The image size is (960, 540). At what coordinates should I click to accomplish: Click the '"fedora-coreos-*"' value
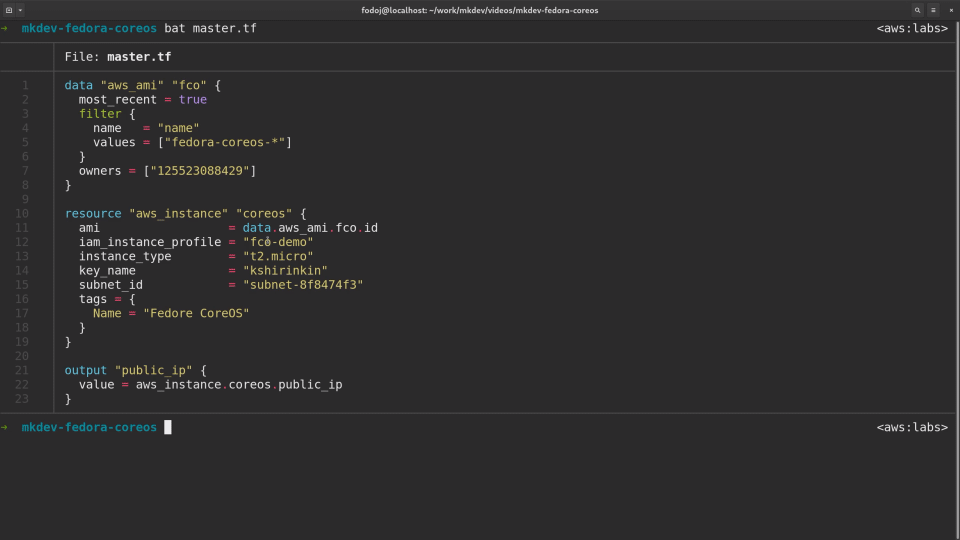tap(225, 142)
